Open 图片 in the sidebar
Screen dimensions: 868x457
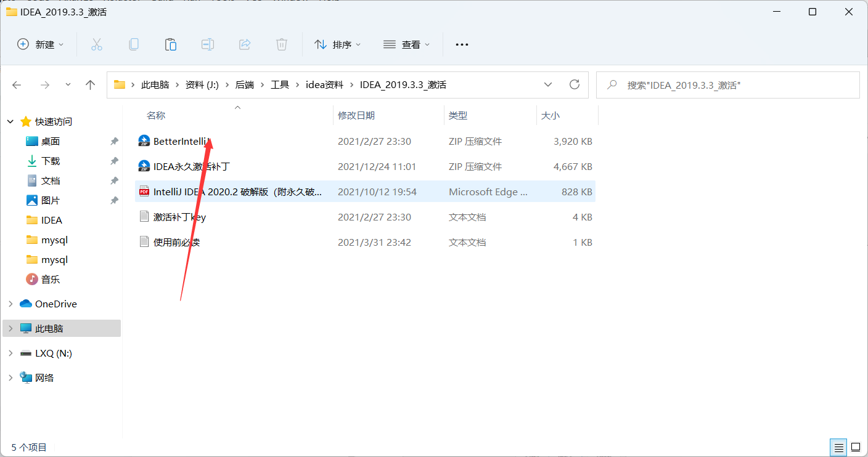[51, 201]
